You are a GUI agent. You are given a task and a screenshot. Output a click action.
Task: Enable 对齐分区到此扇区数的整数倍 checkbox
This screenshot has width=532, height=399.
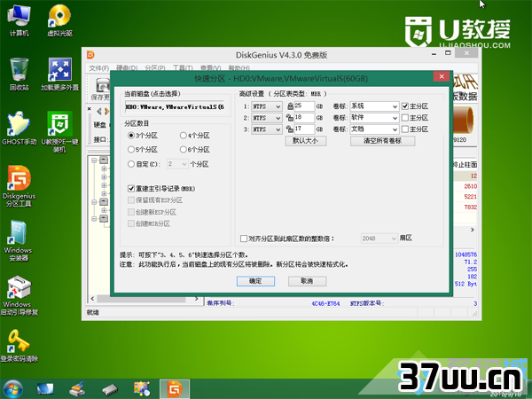tap(244, 239)
